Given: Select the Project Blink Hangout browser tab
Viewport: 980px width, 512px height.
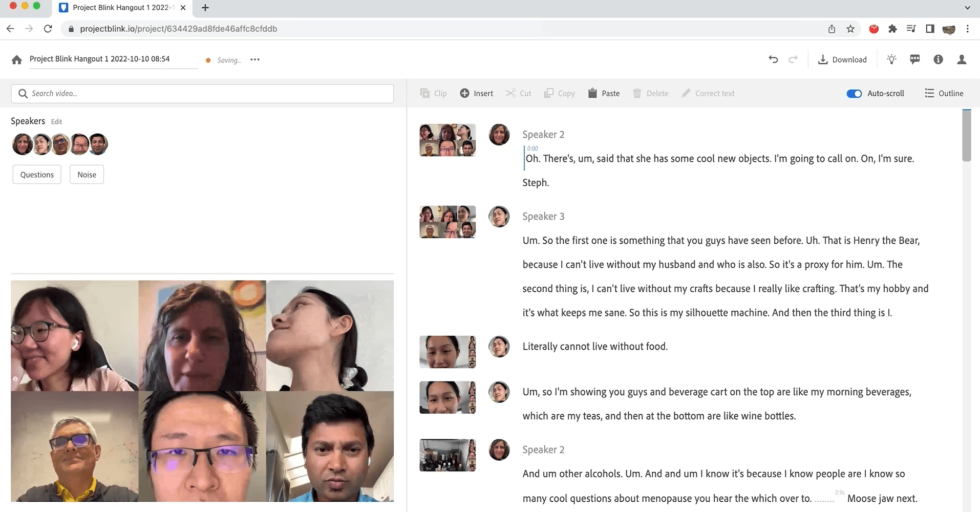Looking at the screenshot, I should click(117, 8).
